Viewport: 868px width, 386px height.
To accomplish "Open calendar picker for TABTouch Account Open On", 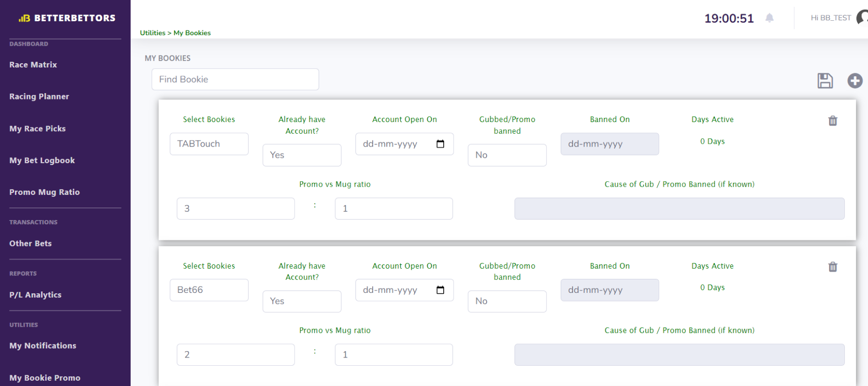I will pyautogui.click(x=440, y=144).
